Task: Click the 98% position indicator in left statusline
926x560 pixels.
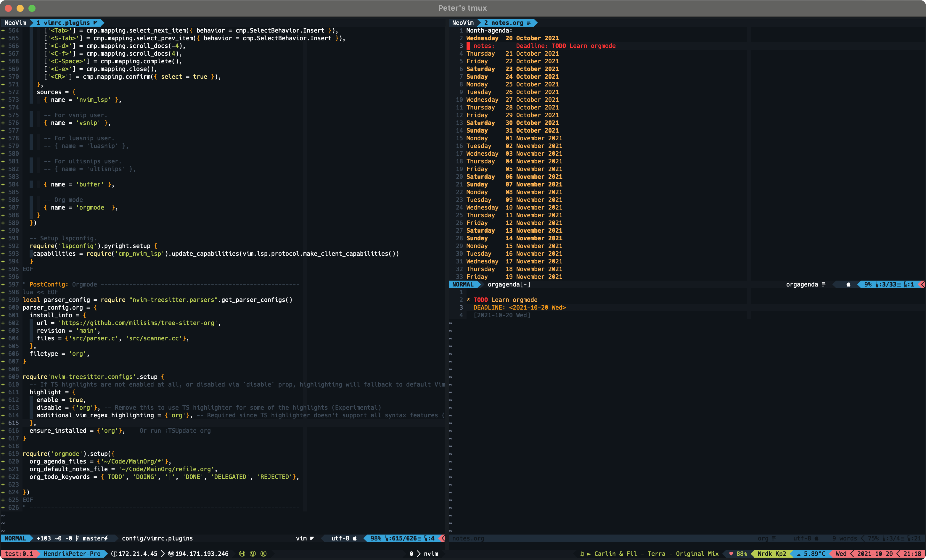Action: [x=376, y=538]
